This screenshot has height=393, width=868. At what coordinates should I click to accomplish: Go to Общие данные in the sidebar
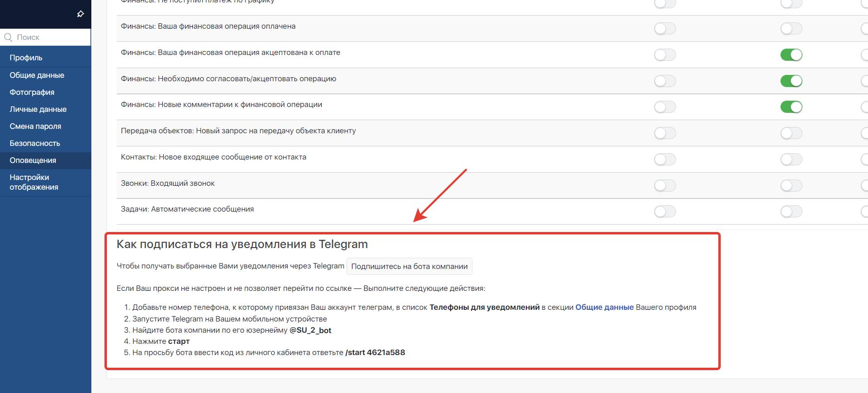(37, 75)
